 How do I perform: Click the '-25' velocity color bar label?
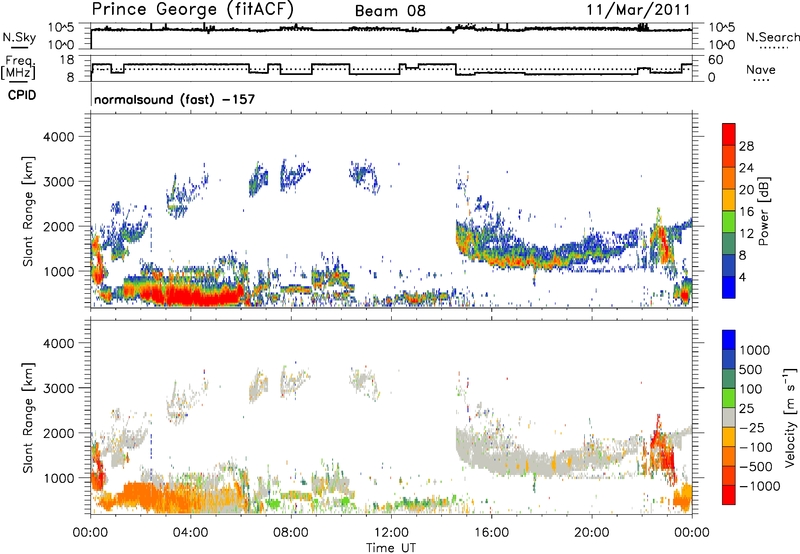coord(751,428)
